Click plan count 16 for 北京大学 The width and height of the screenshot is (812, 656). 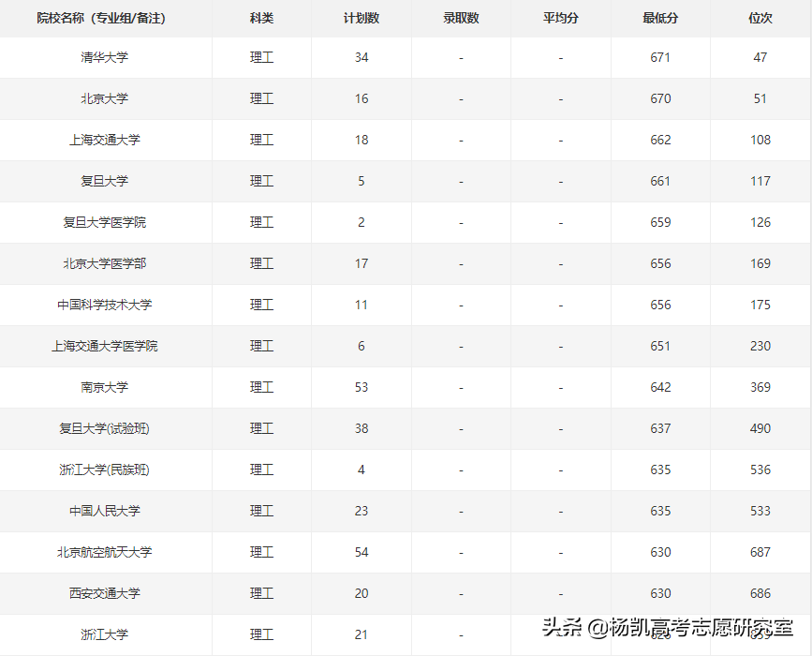pyautogui.click(x=362, y=98)
